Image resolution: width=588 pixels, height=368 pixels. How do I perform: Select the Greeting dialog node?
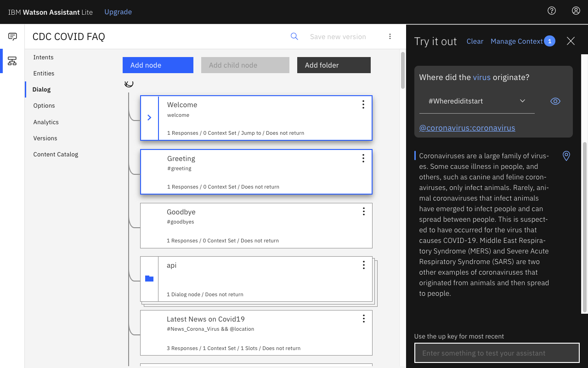coord(256,172)
